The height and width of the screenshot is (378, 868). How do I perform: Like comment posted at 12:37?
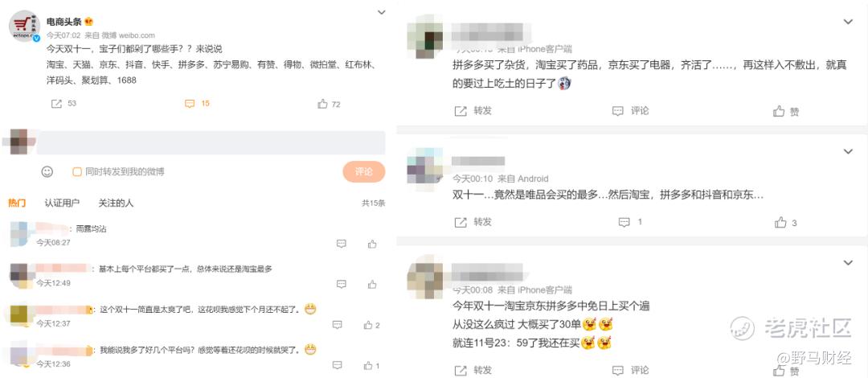click(x=368, y=325)
